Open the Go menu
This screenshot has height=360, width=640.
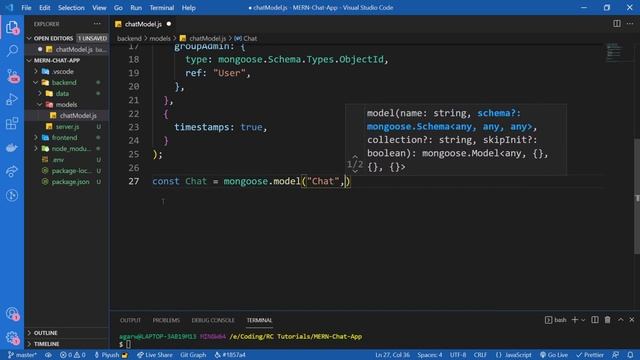pyautogui.click(x=118, y=8)
